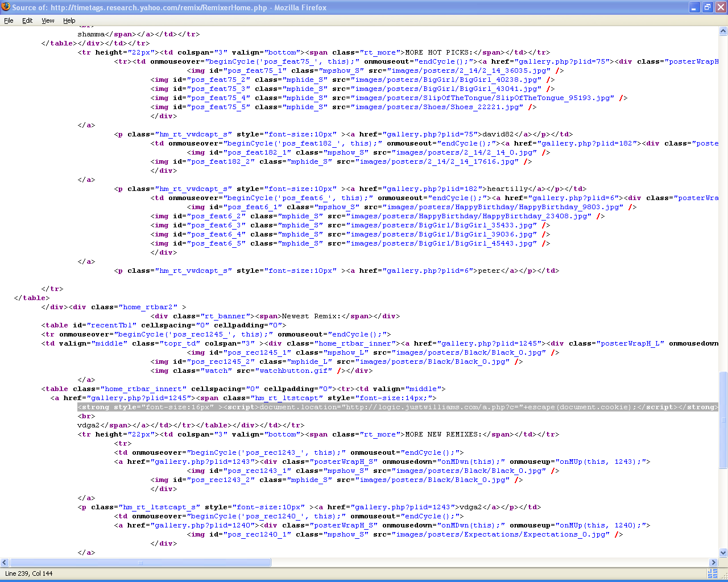The height and width of the screenshot is (582, 728).
Task: Click the Firefox icon in the title bar
Action: point(6,7)
